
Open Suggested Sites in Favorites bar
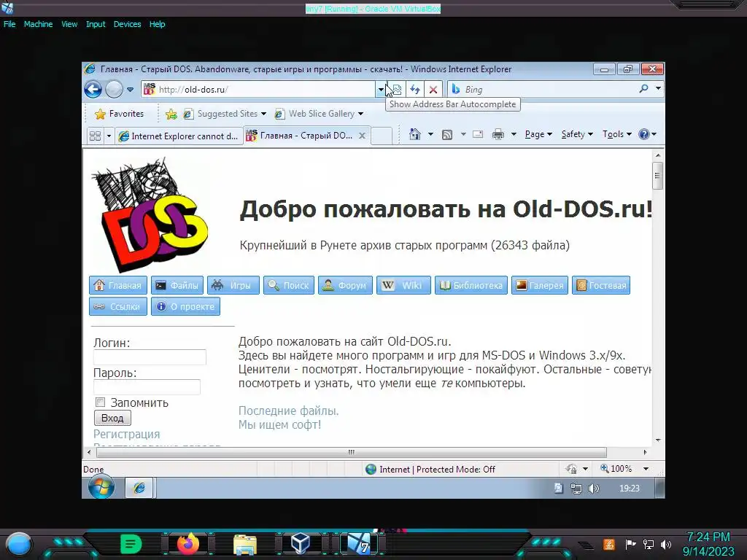(x=225, y=114)
